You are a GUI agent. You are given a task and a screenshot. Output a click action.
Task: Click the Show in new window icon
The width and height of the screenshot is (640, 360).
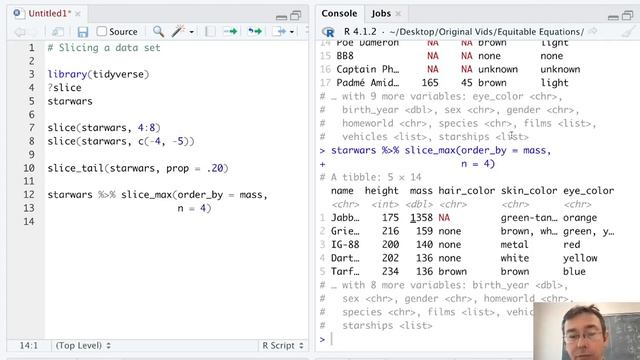coord(58,32)
